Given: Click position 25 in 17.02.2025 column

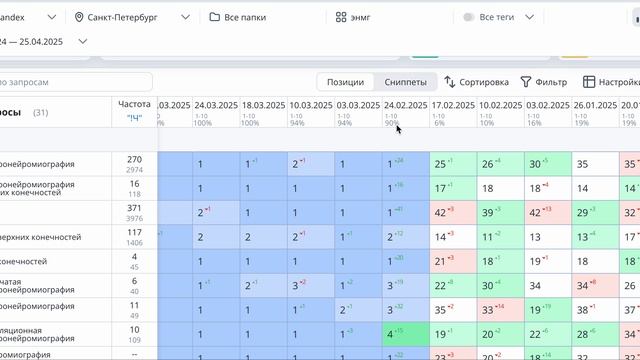Looking at the screenshot, I should pos(453,164).
